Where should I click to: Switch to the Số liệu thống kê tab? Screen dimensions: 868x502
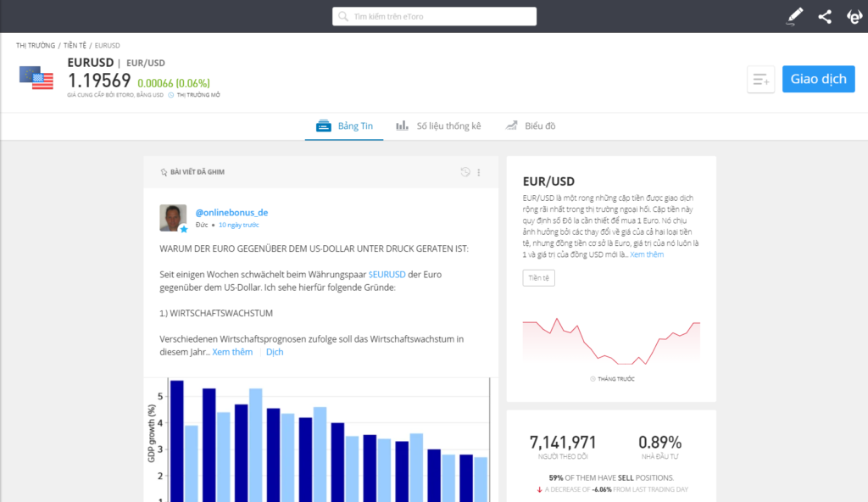click(x=438, y=126)
